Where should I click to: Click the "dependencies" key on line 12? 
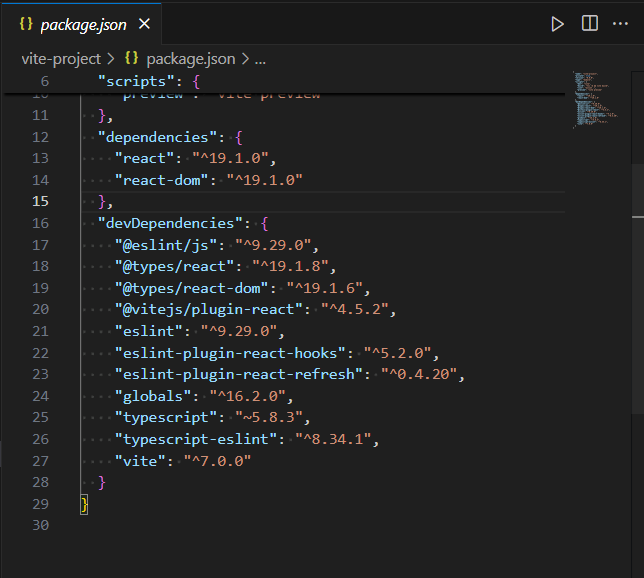[157, 137]
